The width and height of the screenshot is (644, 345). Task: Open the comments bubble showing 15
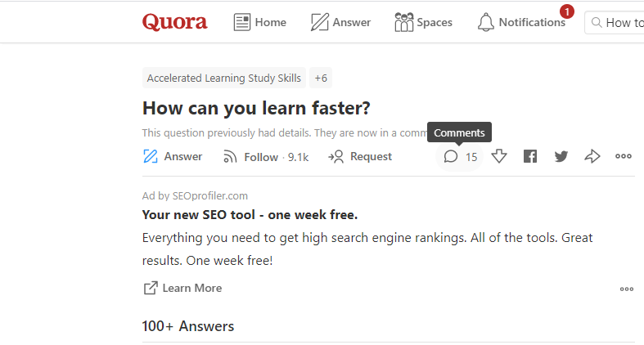(460, 157)
